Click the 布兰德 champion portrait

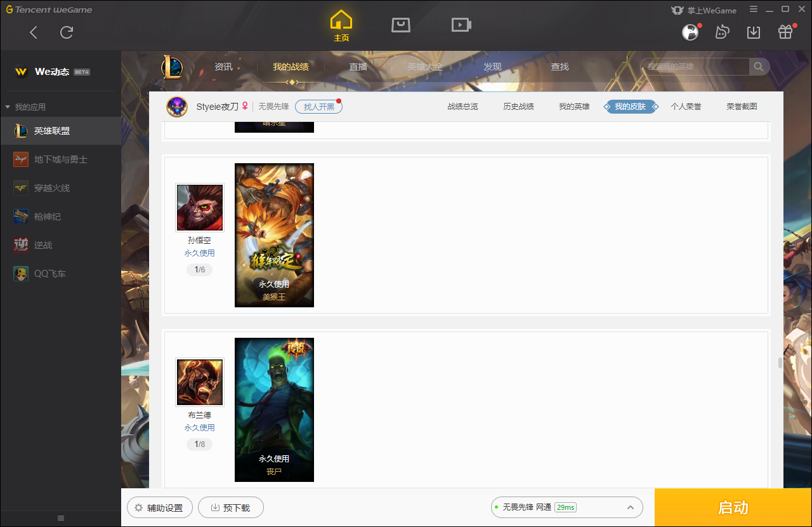click(x=200, y=382)
